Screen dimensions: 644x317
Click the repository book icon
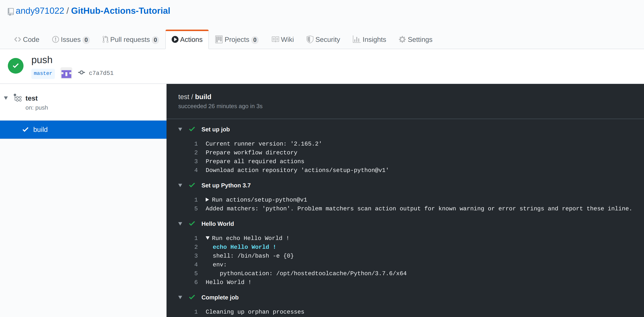pyautogui.click(x=10, y=11)
